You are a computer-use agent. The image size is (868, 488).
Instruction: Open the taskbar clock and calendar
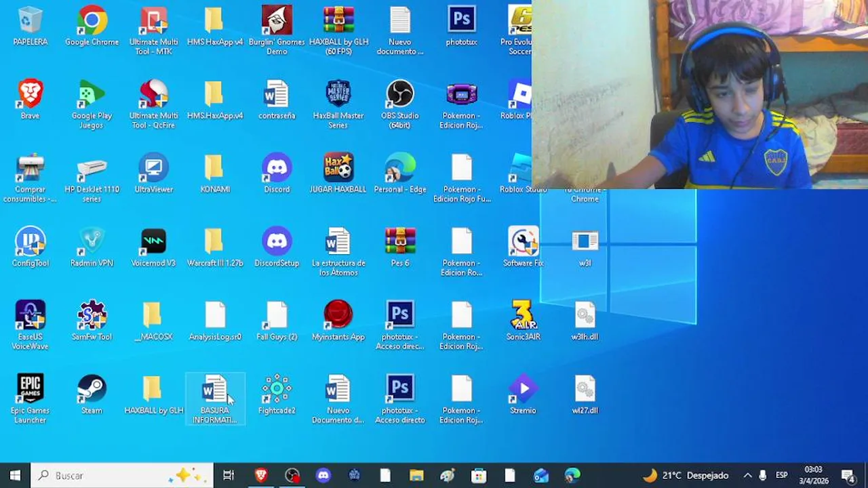click(x=813, y=475)
